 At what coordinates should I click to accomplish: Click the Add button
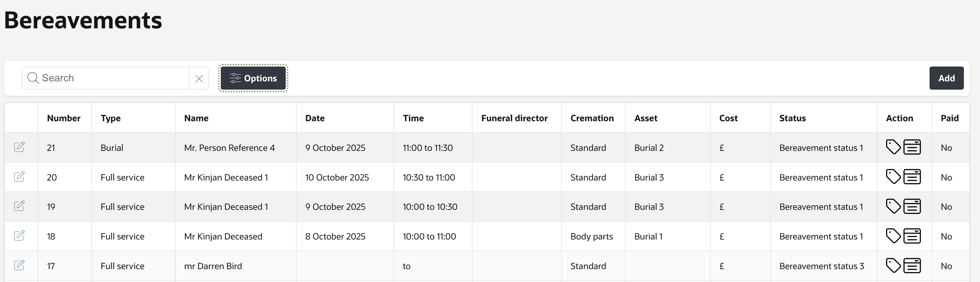[x=946, y=78]
